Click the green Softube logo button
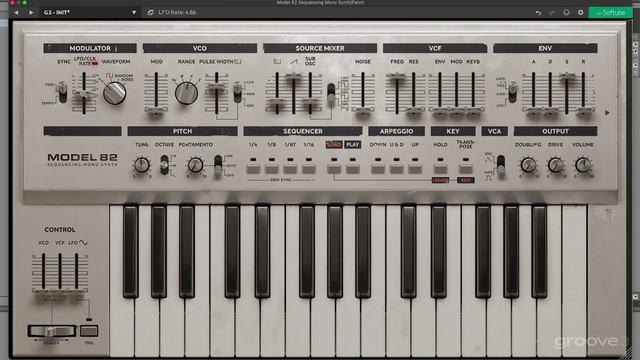 point(610,13)
